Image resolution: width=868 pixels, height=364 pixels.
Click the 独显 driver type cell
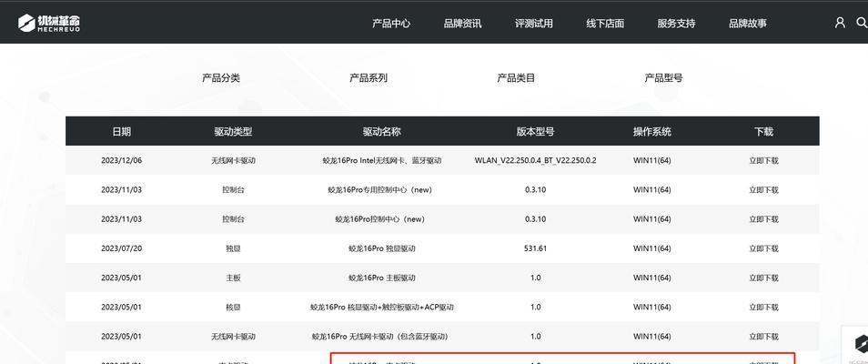coord(233,248)
